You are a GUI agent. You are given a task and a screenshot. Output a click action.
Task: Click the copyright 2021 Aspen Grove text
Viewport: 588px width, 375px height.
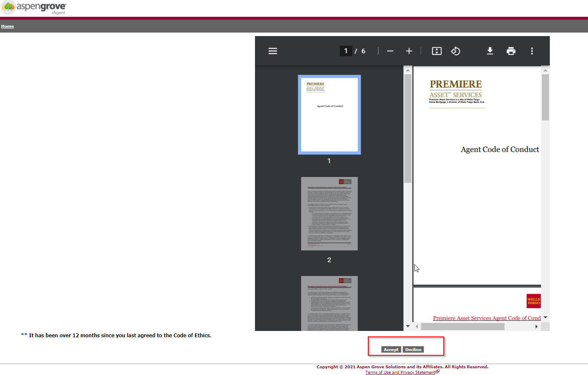pyautogui.click(x=403, y=367)
